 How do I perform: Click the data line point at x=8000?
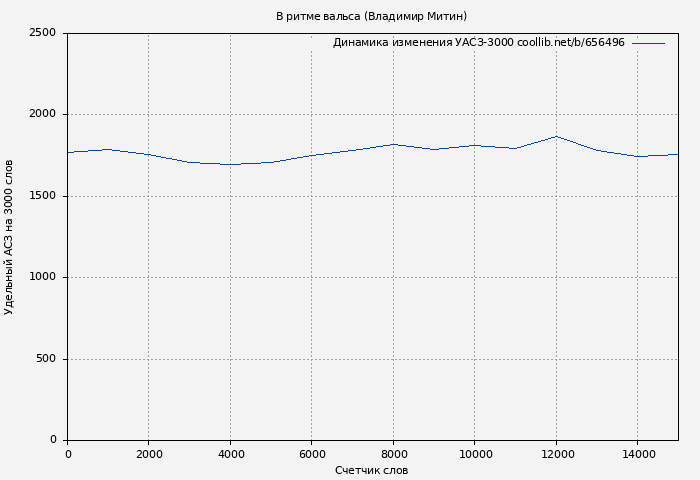(393, 144)
